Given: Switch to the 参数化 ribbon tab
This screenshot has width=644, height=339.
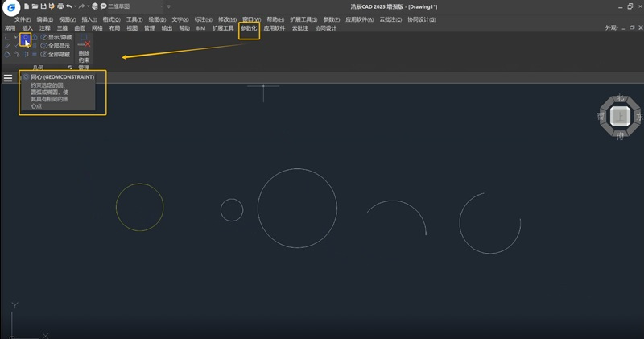Looking at the screenshot, I should [249, 28].
